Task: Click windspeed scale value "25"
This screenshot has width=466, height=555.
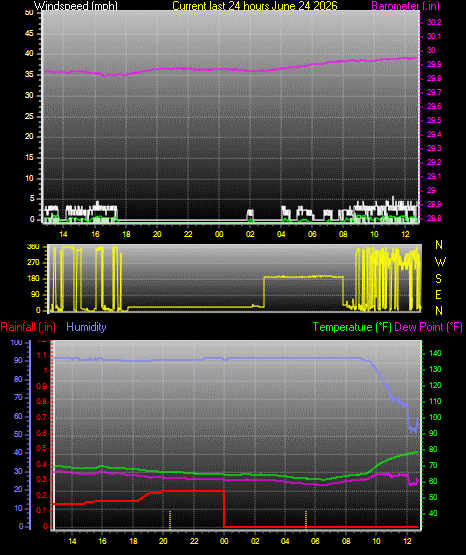Action: pos(29,116)
